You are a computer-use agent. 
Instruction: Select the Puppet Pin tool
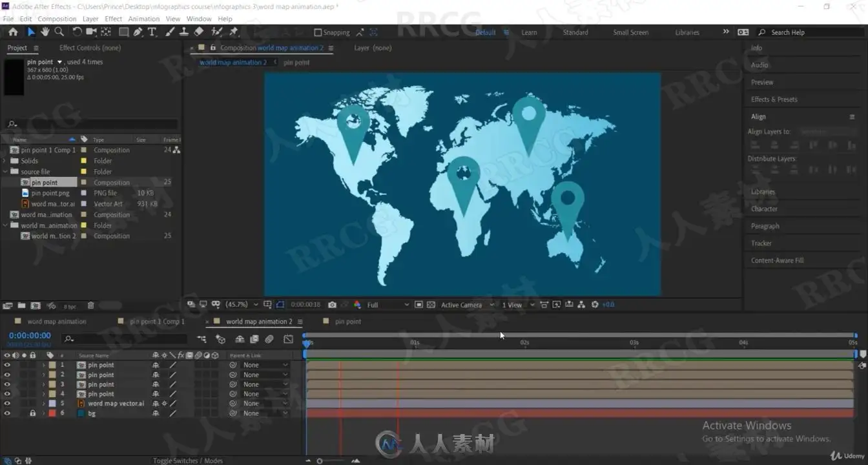pos(234,32)
